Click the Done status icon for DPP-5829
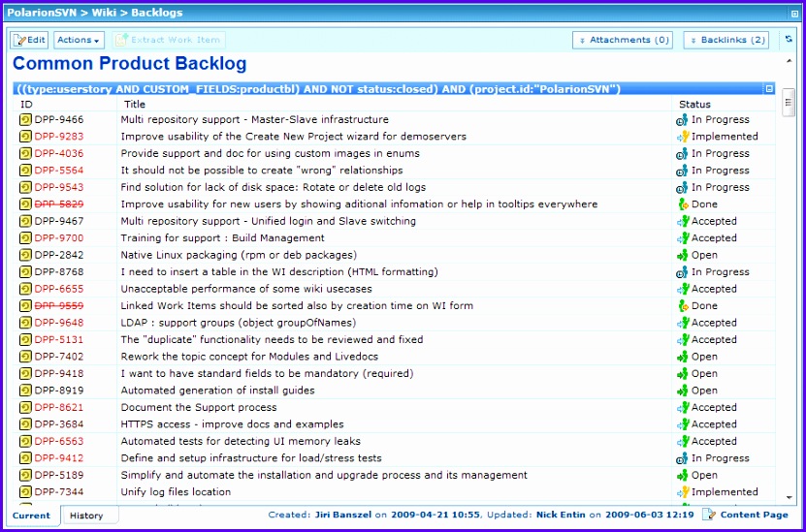806x532 pixels. click(x=683, y=204)
